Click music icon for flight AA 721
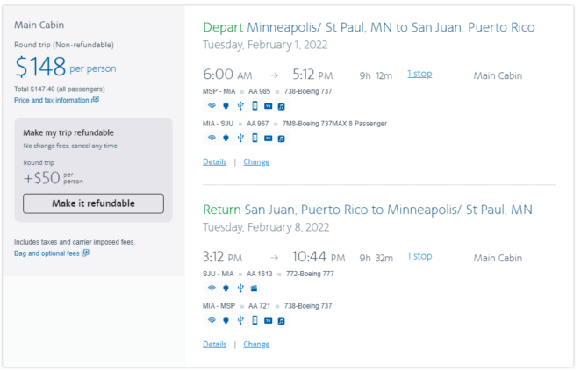The height and width of the screenshot is (371, 588). 281,321
